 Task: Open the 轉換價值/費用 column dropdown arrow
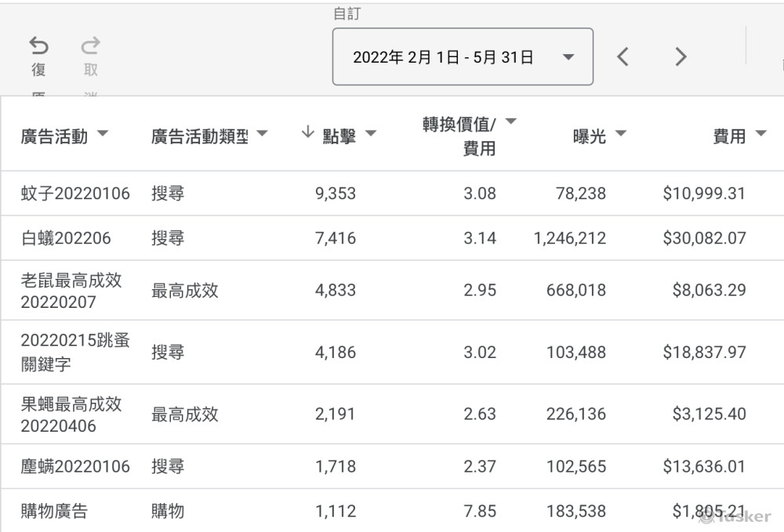click(x=511, y=122)
